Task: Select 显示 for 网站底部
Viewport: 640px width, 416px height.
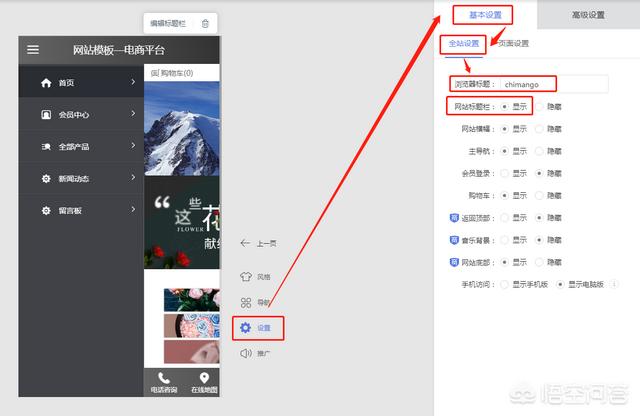Action: (505, 262)
